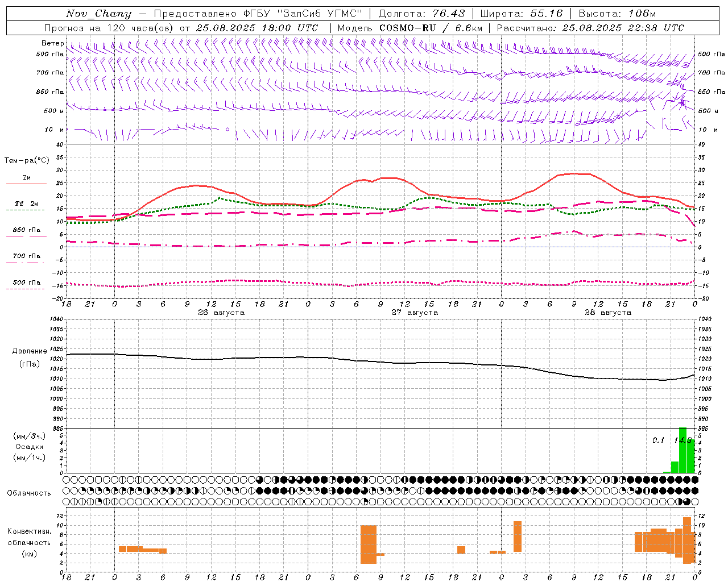Click the '26 августа' date label
728x582 pixels.
[x=221, y=313]
